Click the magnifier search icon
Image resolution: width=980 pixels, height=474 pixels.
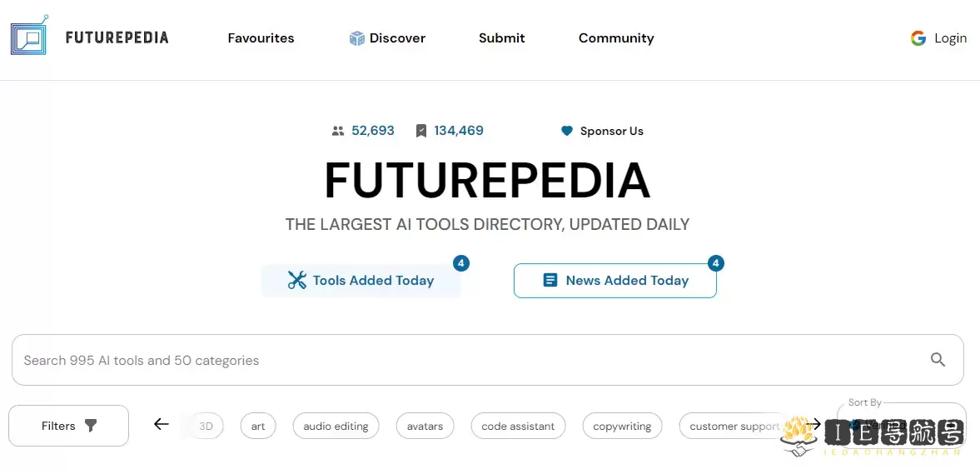pyautogui.click(x=938, y=360)
